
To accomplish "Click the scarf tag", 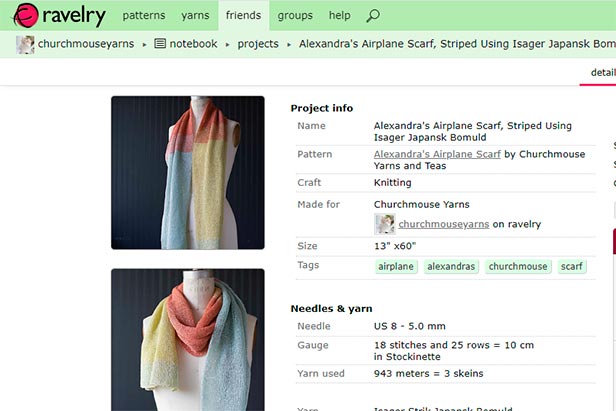I will pos(572,266).
